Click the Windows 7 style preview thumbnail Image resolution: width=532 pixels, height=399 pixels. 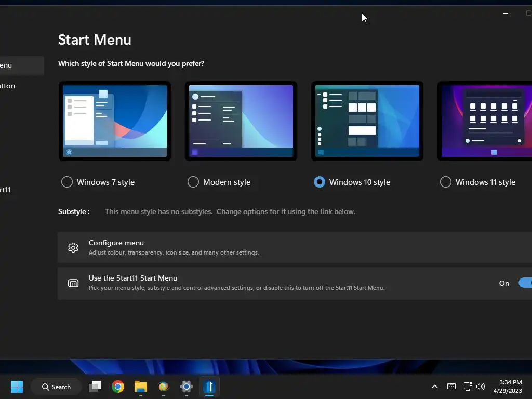click(115, 121)
